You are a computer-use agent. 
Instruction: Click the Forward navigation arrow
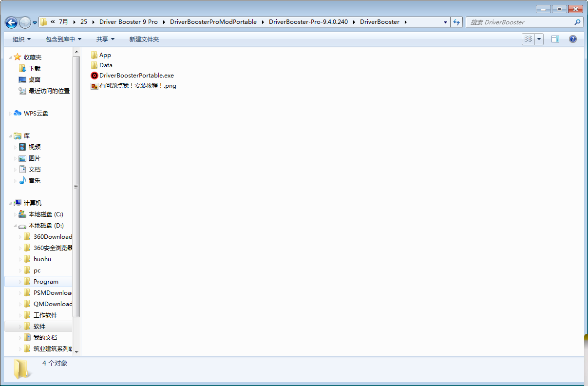[24, 22]
